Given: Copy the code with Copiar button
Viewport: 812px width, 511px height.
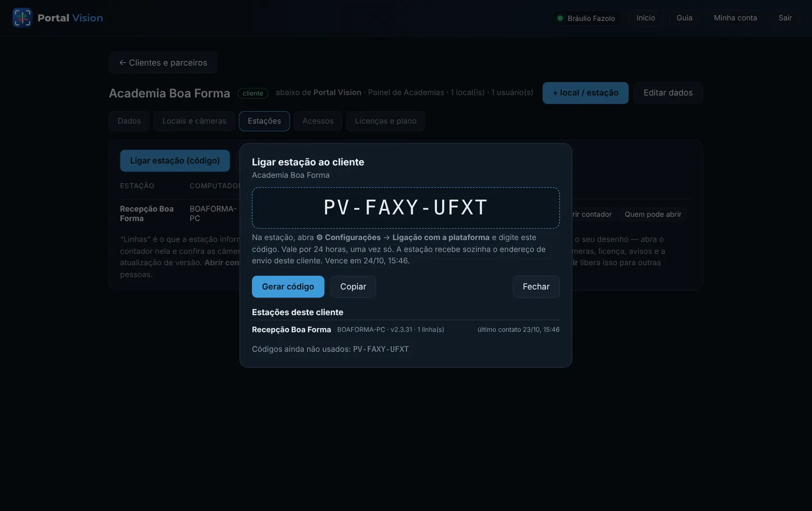Looking at the screenshot, I should (x=353, y=287).
